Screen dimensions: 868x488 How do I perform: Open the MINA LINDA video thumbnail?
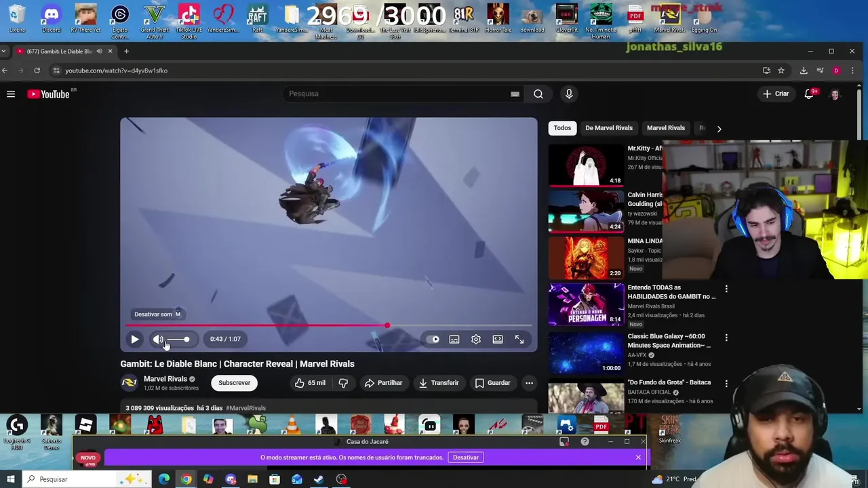[586, 257]
